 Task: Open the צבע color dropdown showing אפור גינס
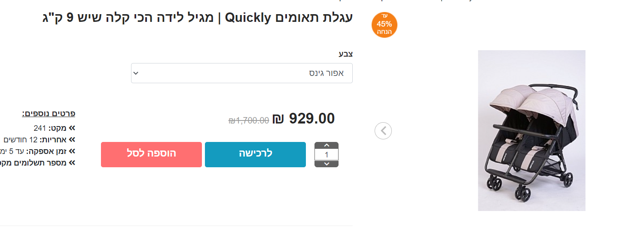(x=242, y=73)
